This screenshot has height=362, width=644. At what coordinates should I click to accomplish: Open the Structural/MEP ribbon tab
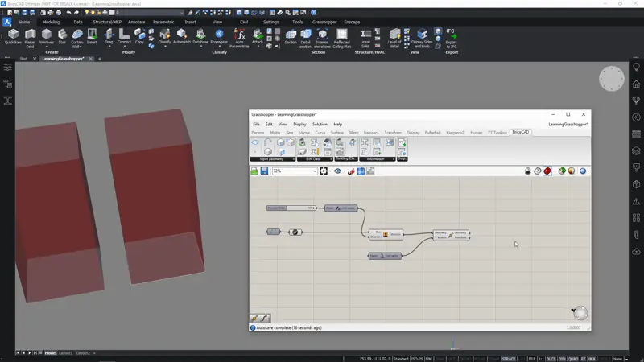pyautogui.click(x=107, y=22)
